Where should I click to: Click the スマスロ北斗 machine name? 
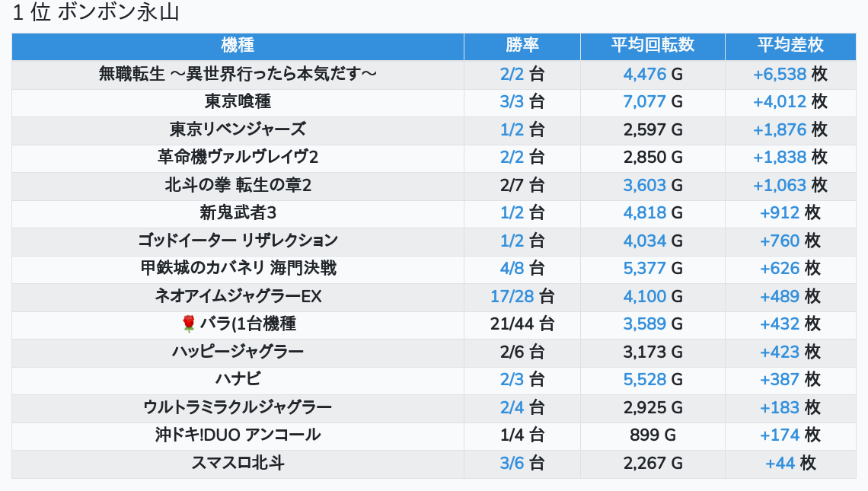pyautogui.click(x=238, y=463)
